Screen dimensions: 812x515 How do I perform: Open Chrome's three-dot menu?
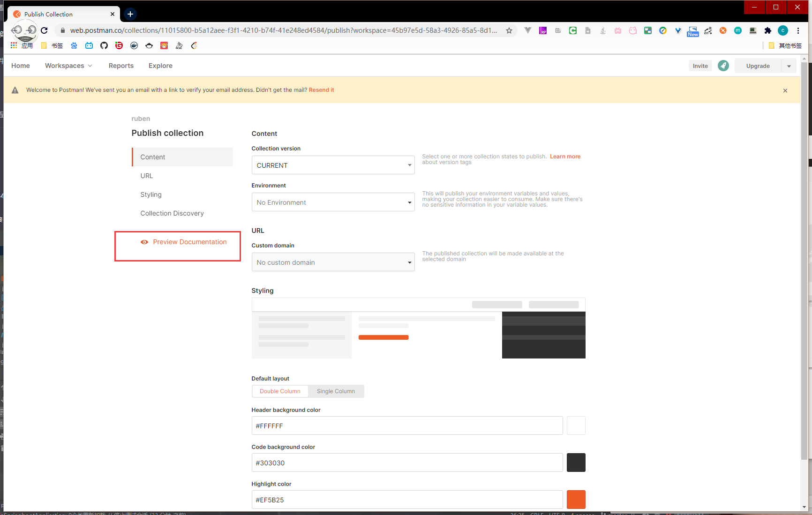tap(798, 30)
